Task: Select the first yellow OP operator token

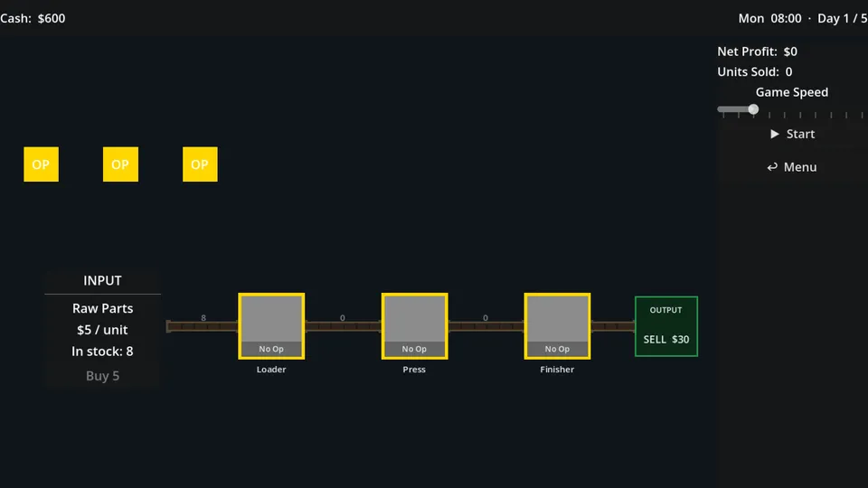Action: click(41, 164)
